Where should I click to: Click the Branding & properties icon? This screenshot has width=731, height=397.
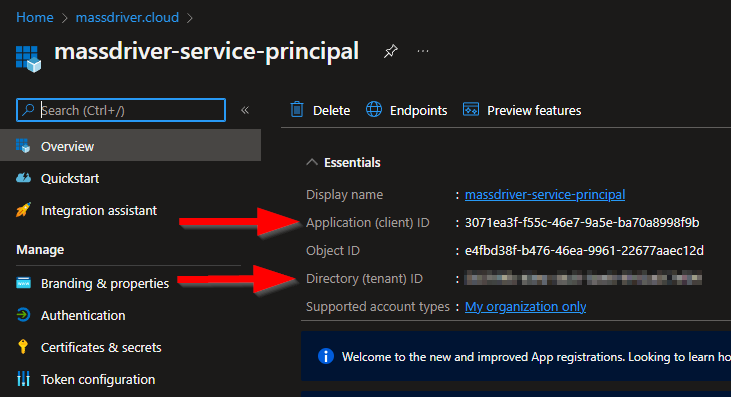pyautogui.click(x=23, y=283)
